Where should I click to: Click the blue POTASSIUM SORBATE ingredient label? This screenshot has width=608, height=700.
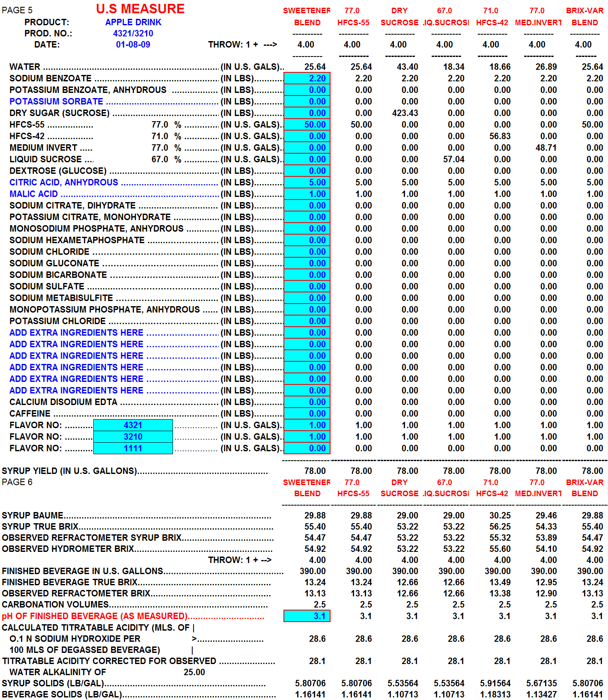56,101
